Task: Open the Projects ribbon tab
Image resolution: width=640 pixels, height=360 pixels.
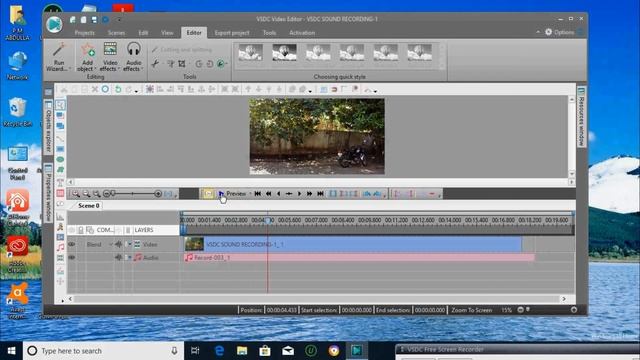Action: [x=84, y=33]
